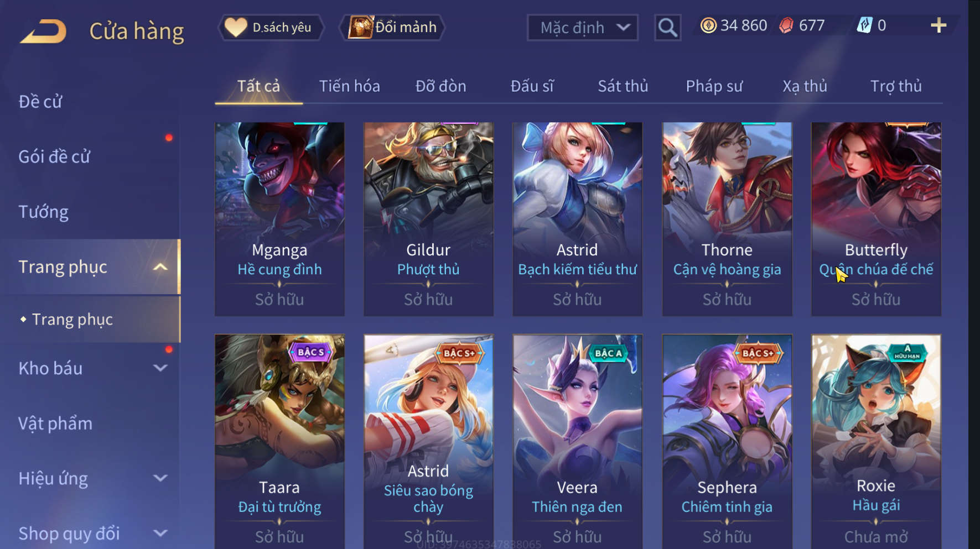Open the search magnifier icon
The image size is (980, 549).
pos(667,27)
